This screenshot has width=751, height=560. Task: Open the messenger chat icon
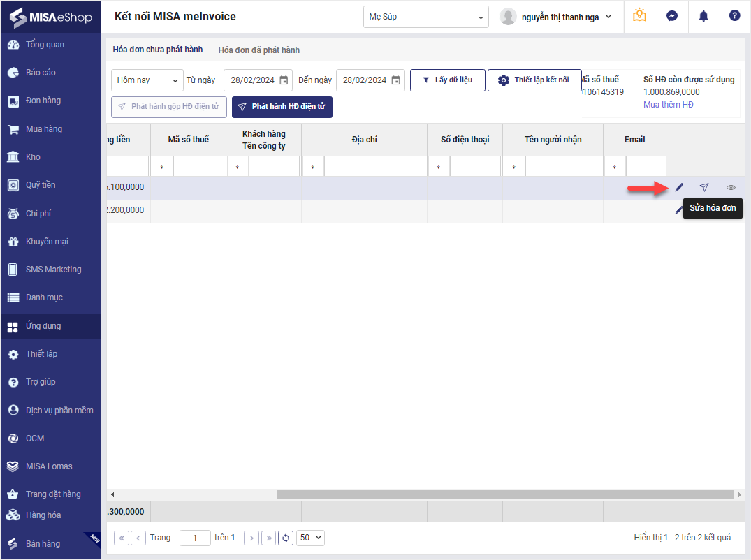point(672,16)
